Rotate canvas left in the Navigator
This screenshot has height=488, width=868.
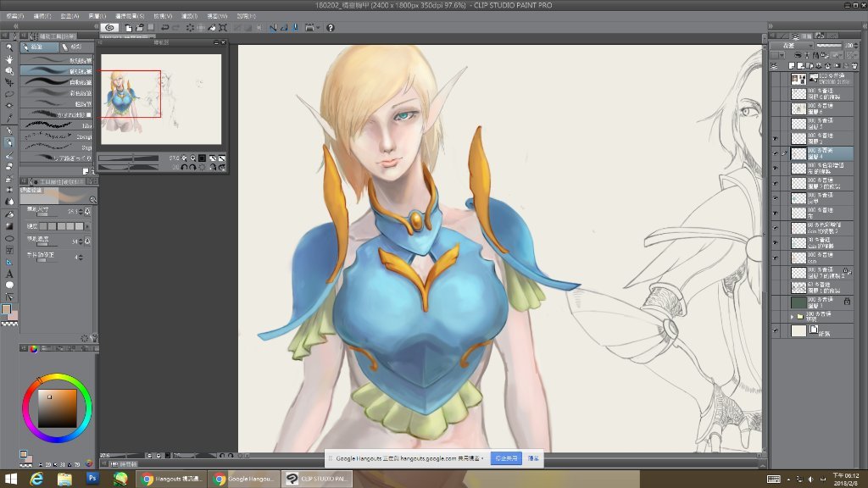point(184,167)
